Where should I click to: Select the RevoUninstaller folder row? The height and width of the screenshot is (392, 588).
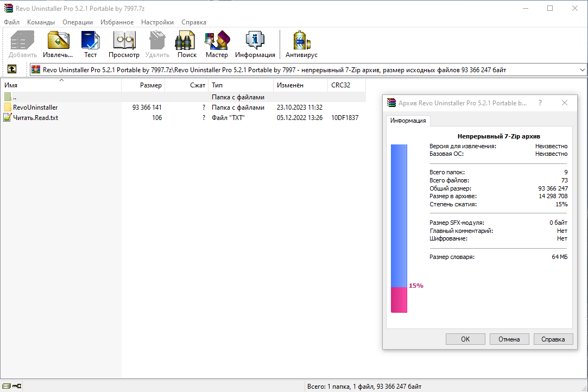pos(183,108)
